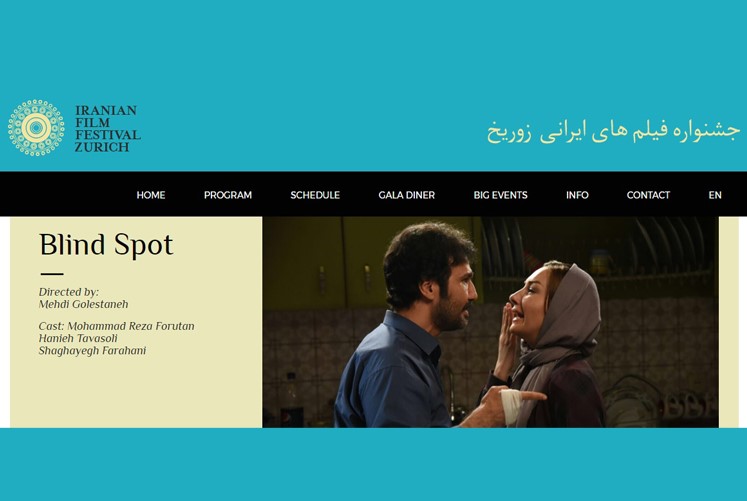Click the short divider line under title

click(x=52, y=274)
